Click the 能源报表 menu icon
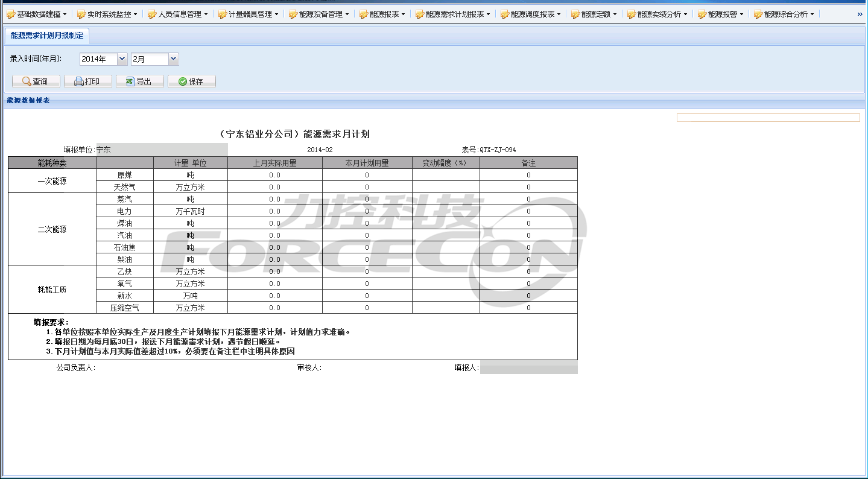 [363, 14]
